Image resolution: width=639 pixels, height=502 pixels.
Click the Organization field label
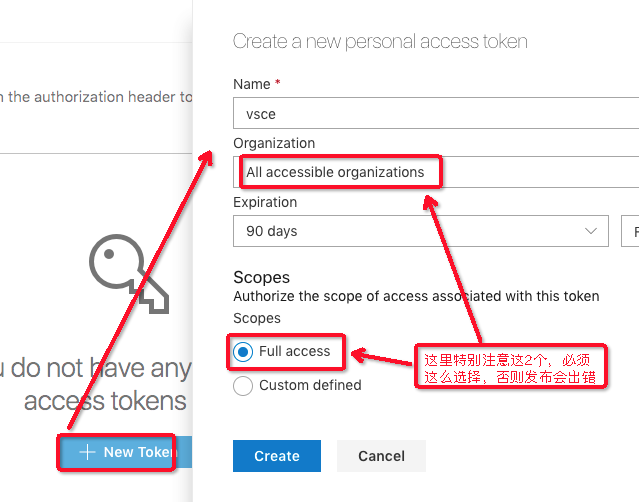[274, 143]
